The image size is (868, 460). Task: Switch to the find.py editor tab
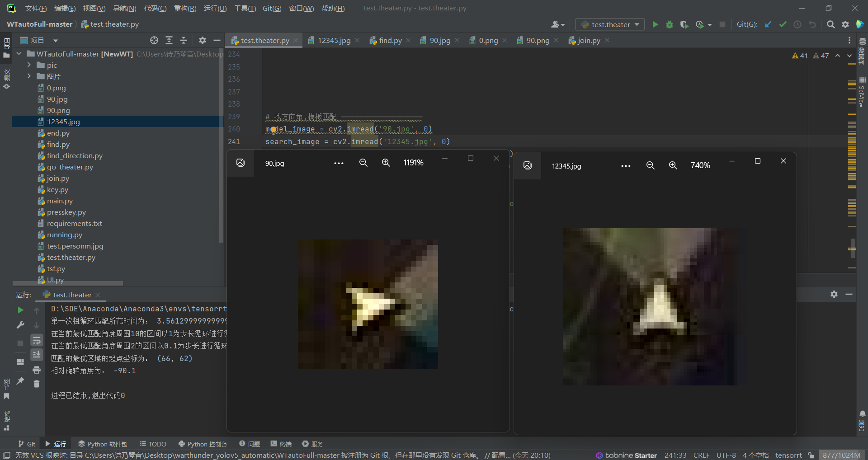pyautogui.click(x=390, y=40)
